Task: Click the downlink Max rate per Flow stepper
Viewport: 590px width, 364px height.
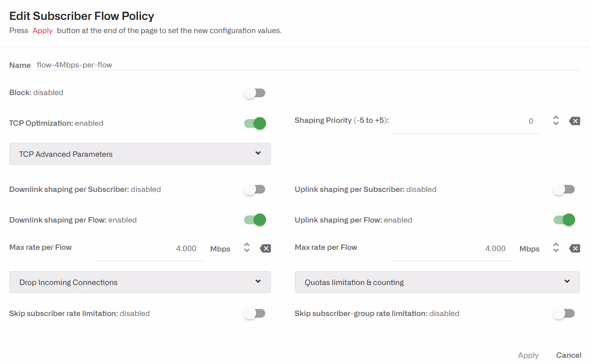Action: tap(247, 248)
